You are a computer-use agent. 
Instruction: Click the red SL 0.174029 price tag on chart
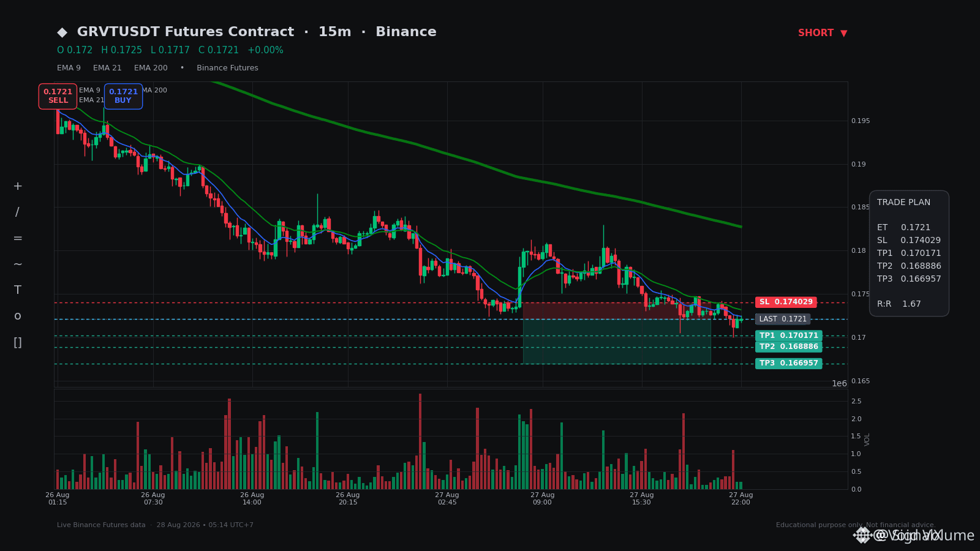click(x=786, y=302)
